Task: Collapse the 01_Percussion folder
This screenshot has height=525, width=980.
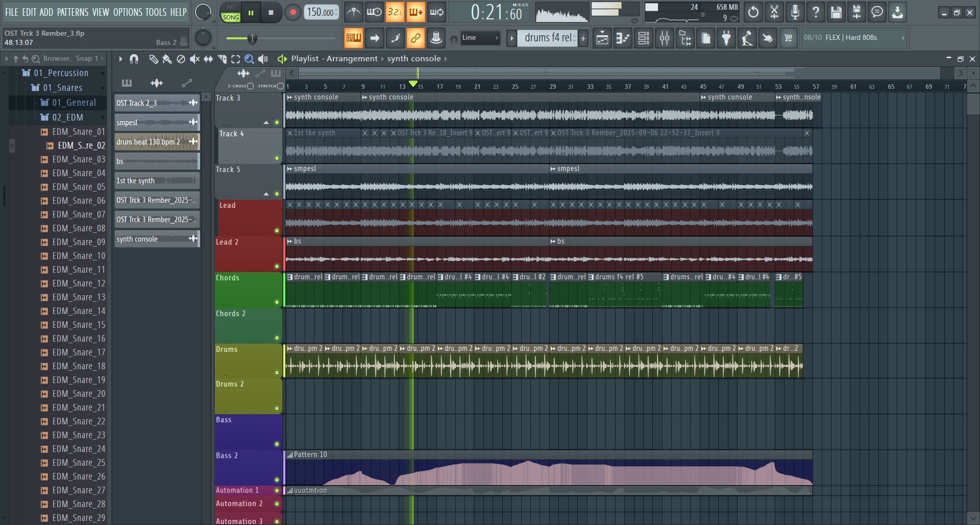Action: coord(61,73)
